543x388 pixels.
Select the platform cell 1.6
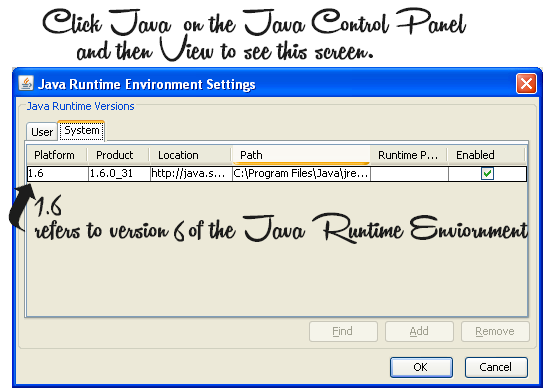(x=57, y=174)
